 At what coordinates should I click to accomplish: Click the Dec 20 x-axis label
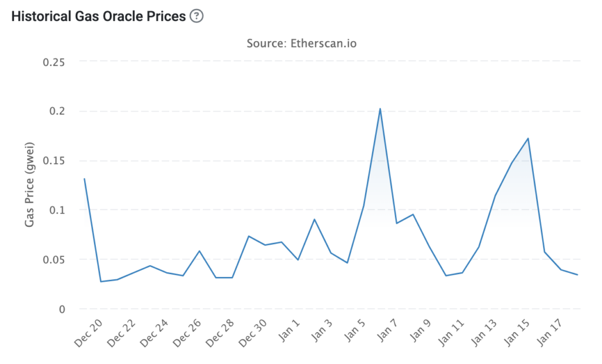87,335
